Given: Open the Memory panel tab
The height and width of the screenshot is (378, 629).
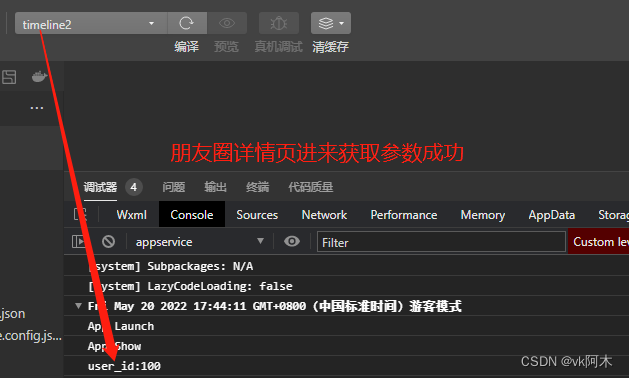Looking at the screenshot, I should tap(483, 215).
